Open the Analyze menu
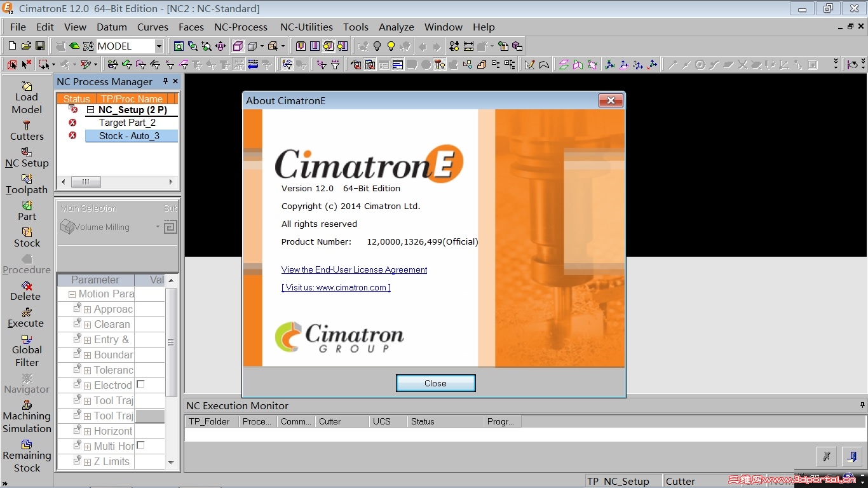 pyautogui.click(x=397, y=27)
